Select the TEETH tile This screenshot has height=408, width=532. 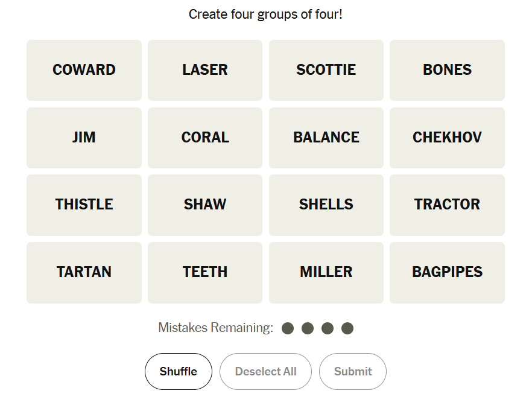[205, 272]
